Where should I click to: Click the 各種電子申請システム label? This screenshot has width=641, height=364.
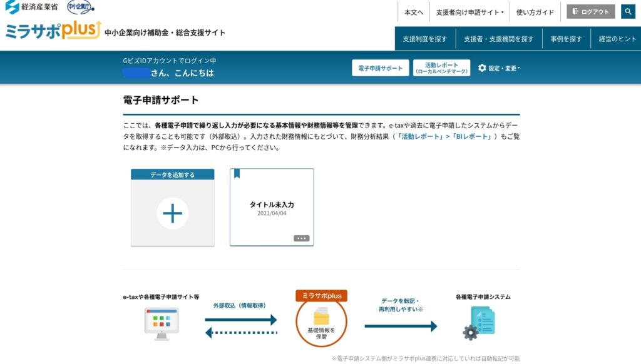click(483, 297)
